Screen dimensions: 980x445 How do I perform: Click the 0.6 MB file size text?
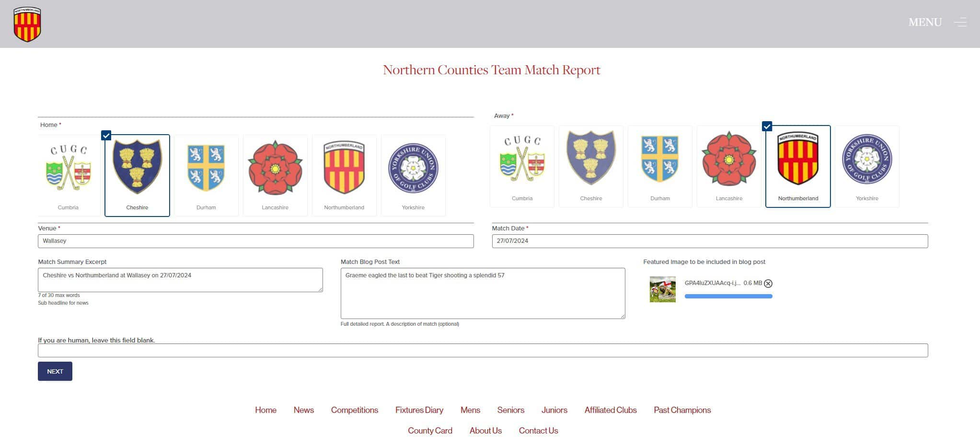click(752, 283)
